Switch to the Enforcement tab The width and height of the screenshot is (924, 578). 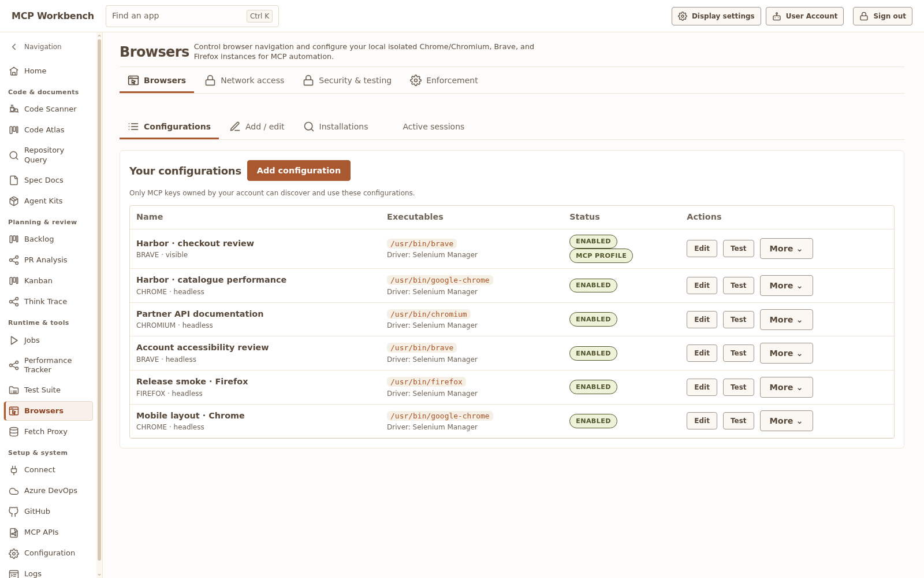444,80
